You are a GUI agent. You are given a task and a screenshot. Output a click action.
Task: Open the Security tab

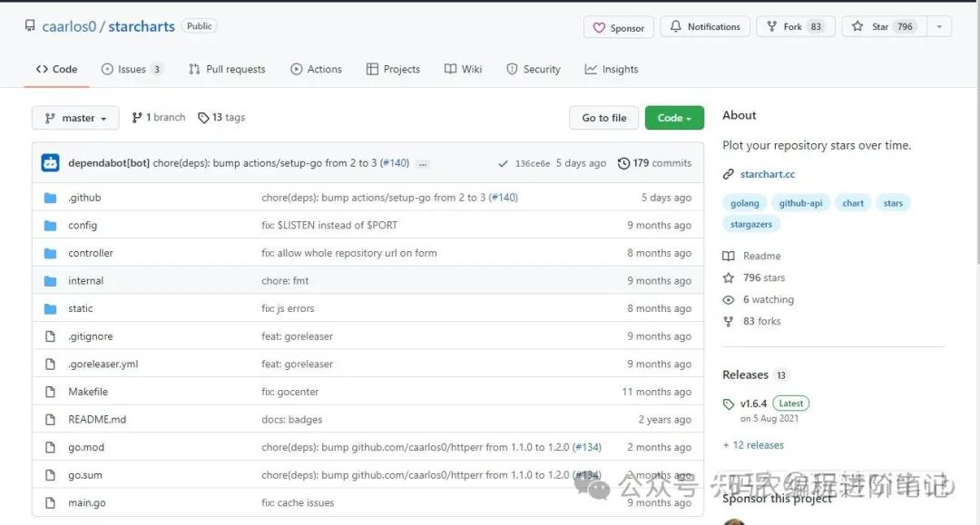[x=534, y=69]
